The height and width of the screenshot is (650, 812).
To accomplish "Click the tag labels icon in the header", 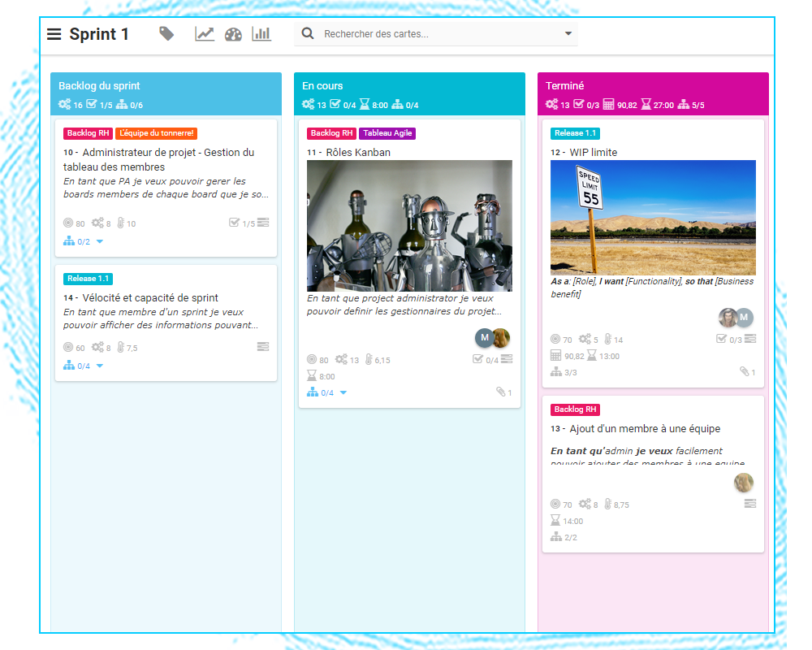I will coord(166,34).
